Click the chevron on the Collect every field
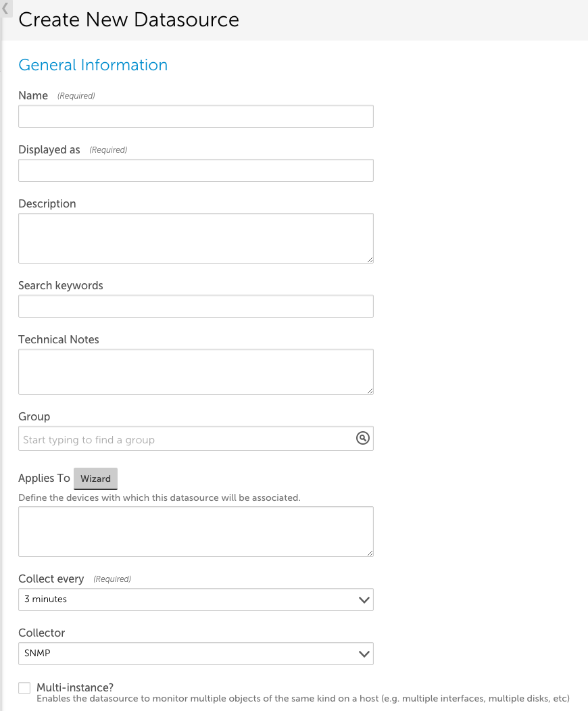Viewport: 588px width, 711px height. pyautogui.click(x=364, y=599)
